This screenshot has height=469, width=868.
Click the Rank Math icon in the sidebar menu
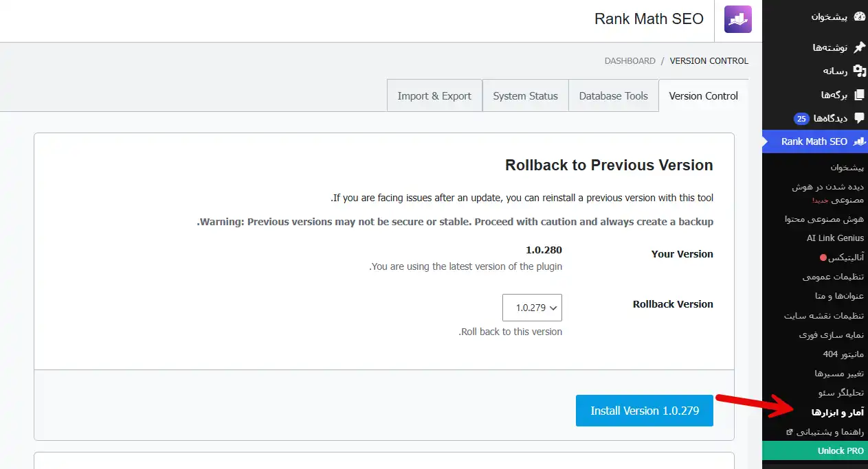pos(859,141)
